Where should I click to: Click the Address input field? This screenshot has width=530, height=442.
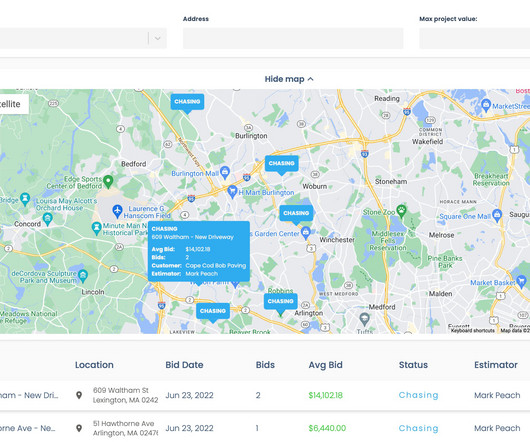(x=293, y=38)
